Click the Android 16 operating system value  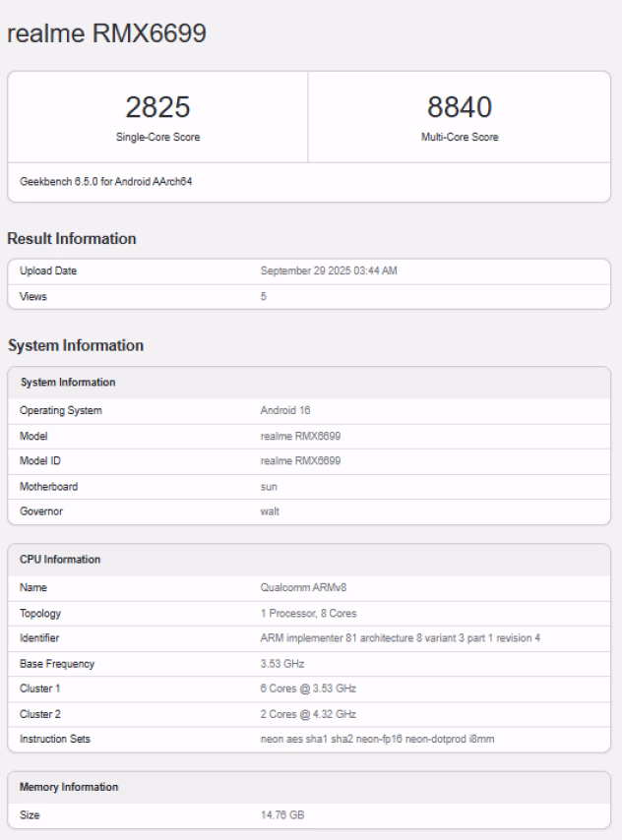tap(286, 410)
